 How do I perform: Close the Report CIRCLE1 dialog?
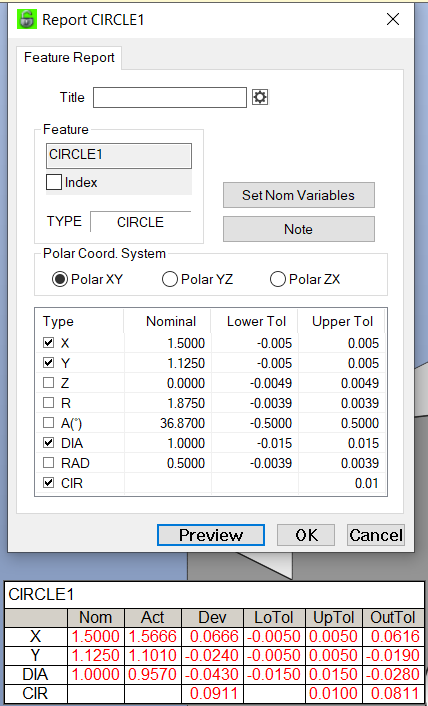coord(393,19)
